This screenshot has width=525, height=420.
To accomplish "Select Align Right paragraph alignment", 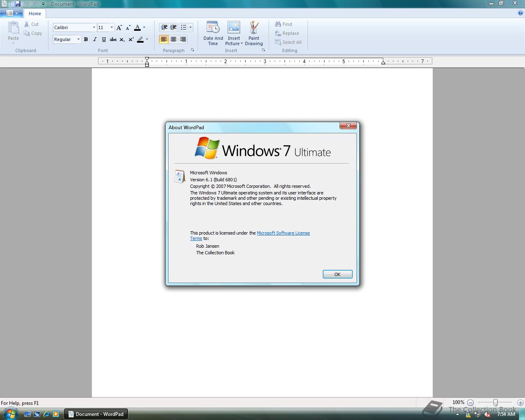I will coord(183,39).
